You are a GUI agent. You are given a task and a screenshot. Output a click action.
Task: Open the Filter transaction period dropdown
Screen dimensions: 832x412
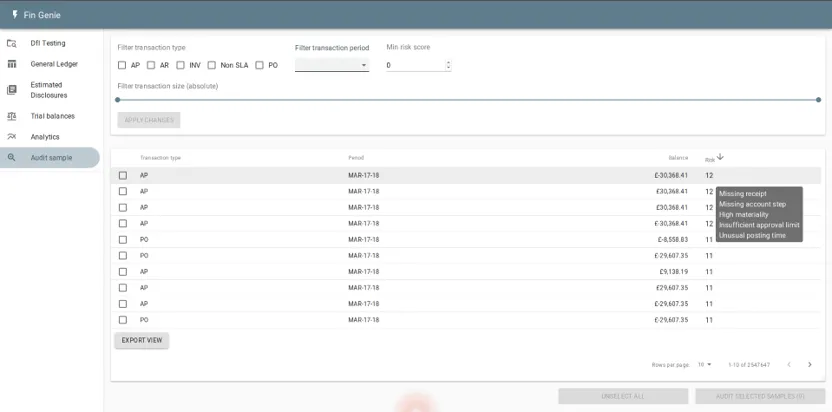pos(332,65)
